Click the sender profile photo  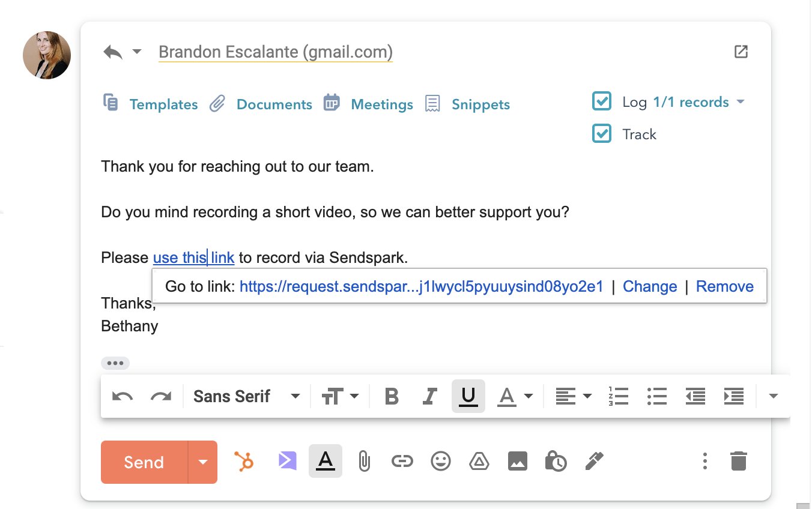(x=47, y=55)
